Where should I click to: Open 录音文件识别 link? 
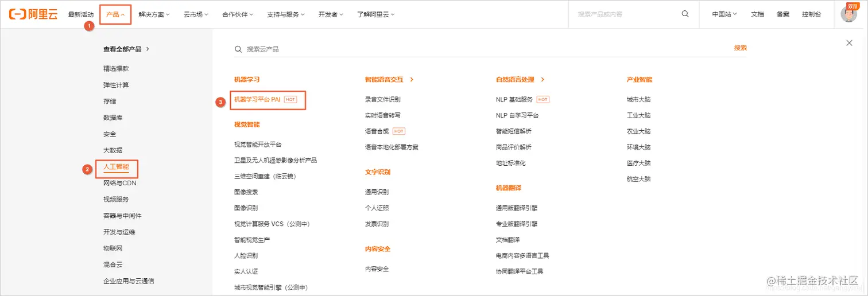coord(383,99)
